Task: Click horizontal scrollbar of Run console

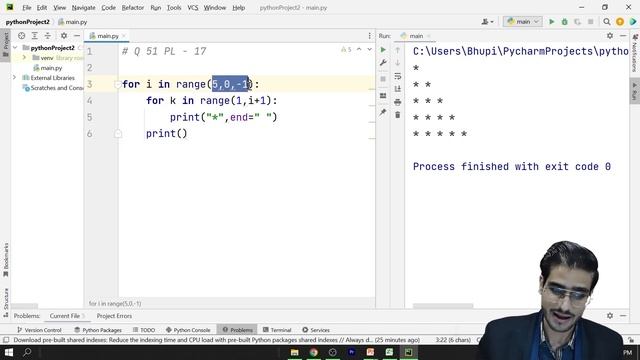Action: [x=443, y=306]
